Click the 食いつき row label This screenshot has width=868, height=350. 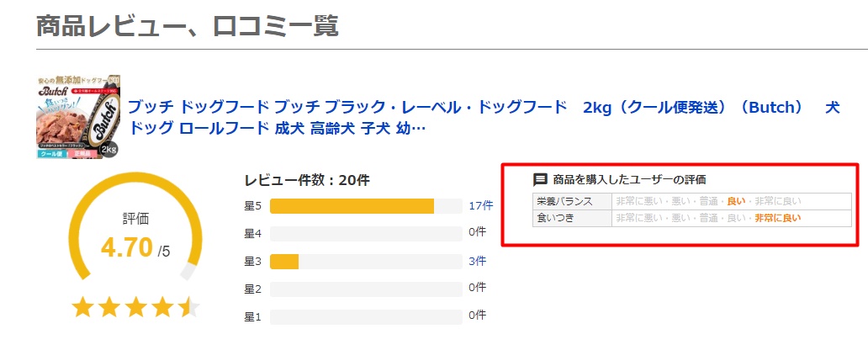[553, 218]
